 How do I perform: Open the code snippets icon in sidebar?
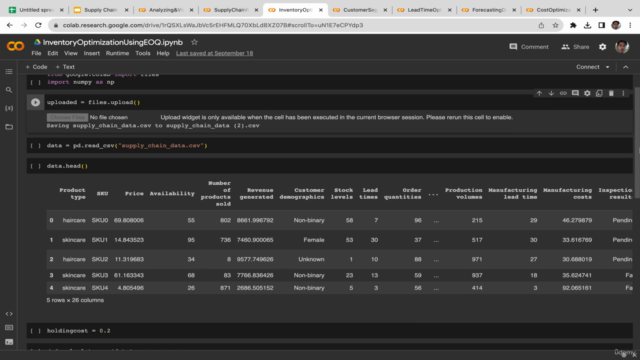pos(9,314)
